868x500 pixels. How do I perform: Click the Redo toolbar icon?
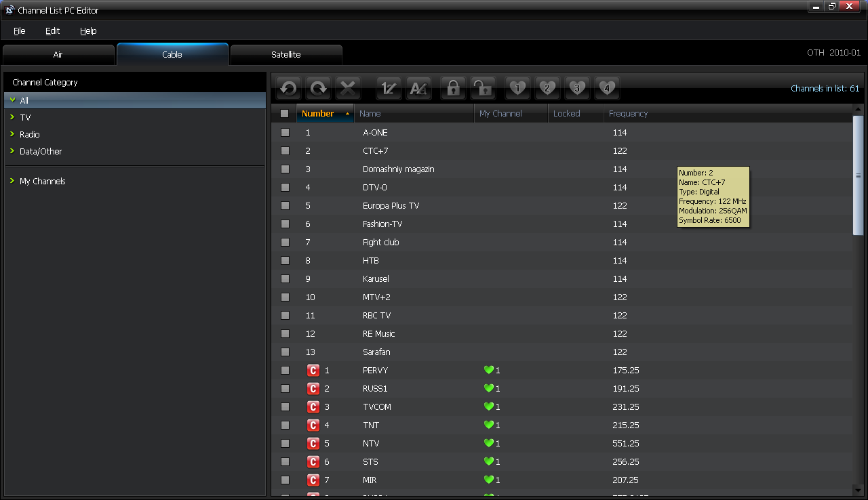(318, 88)
